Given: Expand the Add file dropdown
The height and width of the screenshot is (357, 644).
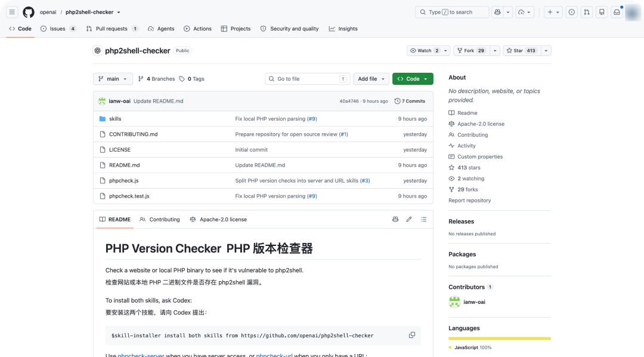Looking at the screenshot, I should [371, 79].
